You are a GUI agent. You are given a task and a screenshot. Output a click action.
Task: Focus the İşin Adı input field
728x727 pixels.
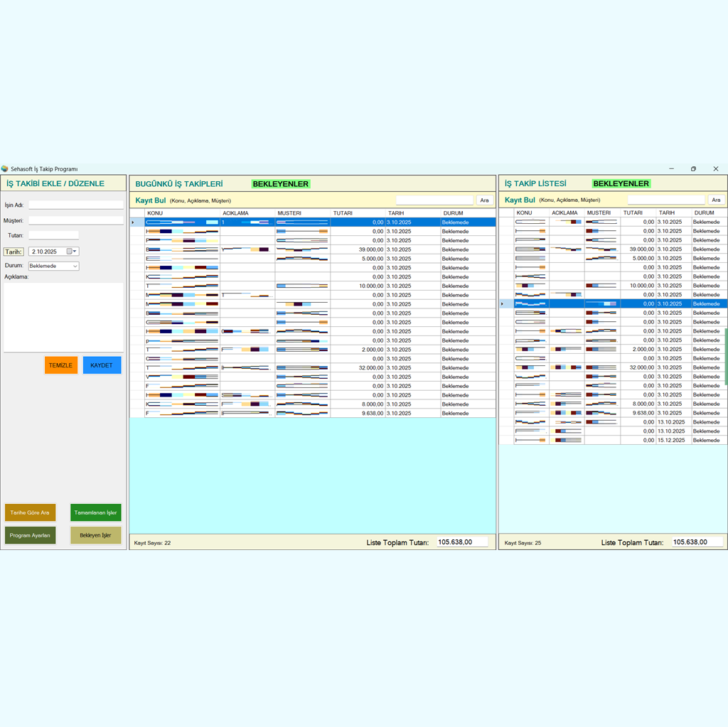coord(75,205)
